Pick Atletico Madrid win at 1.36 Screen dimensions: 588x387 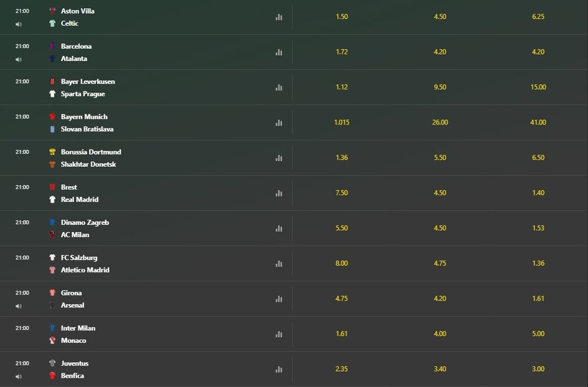coord(538,263)
